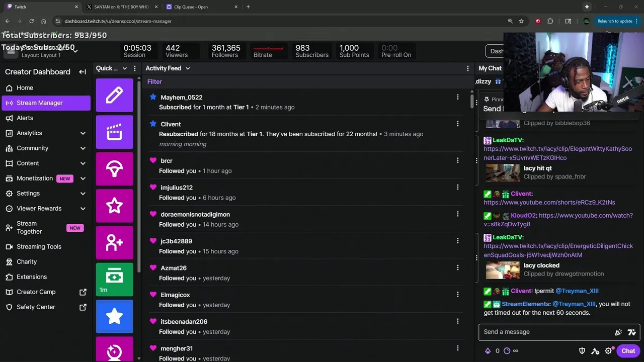Open the add-user quick action tile

(114, 242)
